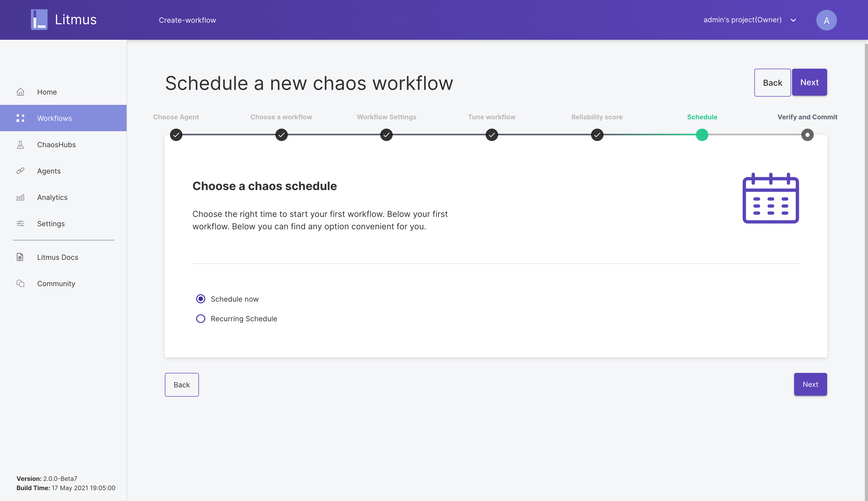
Task: Open Analytics via the chart icon
Action: [x=21, y=198]
